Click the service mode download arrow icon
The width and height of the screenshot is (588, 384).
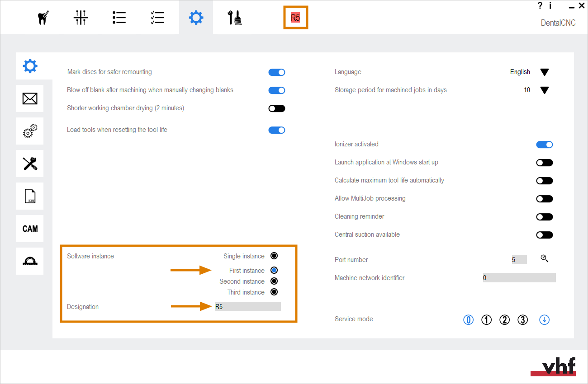click(x=545, y=320)
